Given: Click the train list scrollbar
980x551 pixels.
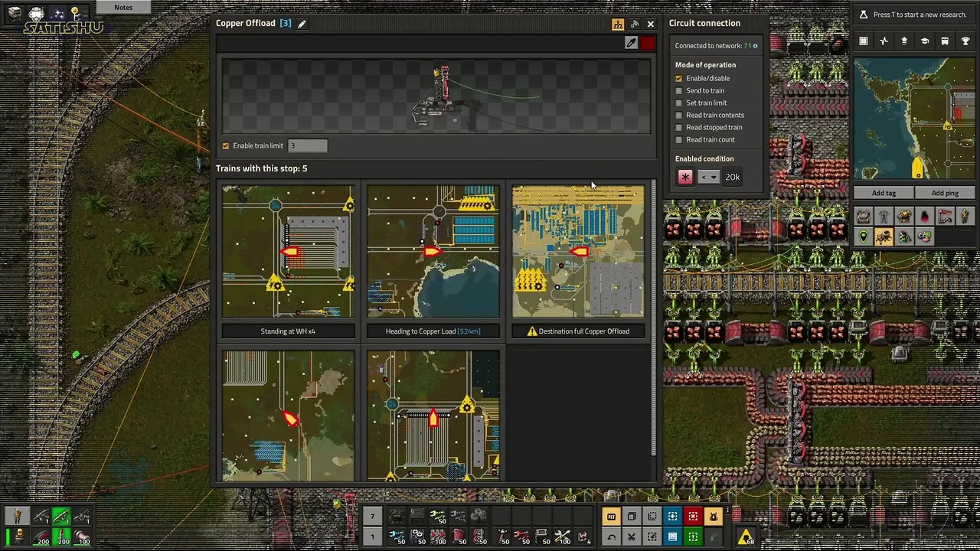Looking at the screenshot, I should (x=653, y=320).
